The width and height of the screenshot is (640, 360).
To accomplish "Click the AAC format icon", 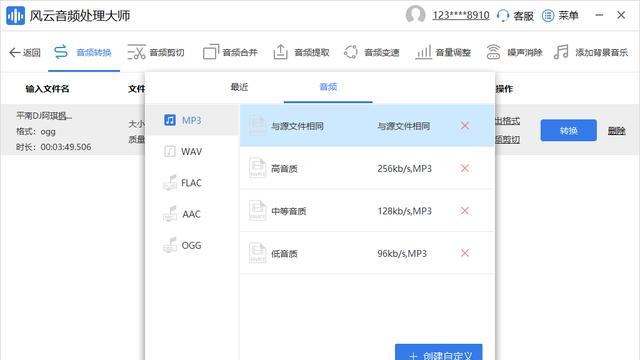I will [x=170, y=213].
